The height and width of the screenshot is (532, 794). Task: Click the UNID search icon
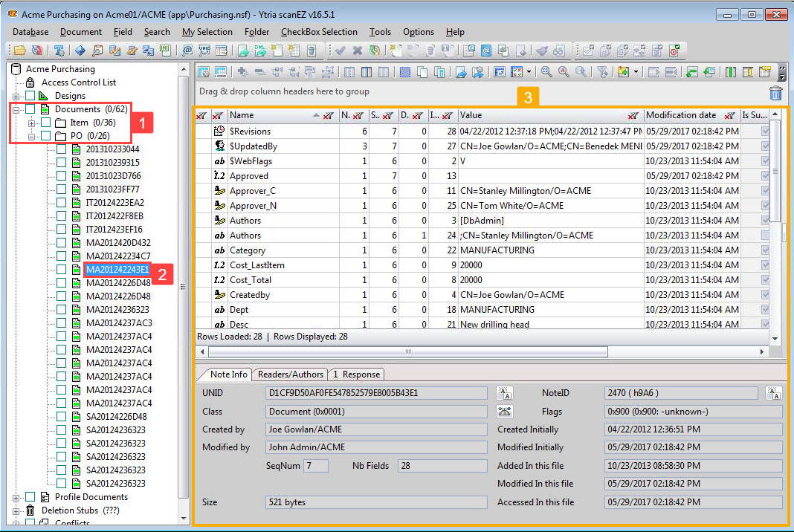[x=204, y=51]
